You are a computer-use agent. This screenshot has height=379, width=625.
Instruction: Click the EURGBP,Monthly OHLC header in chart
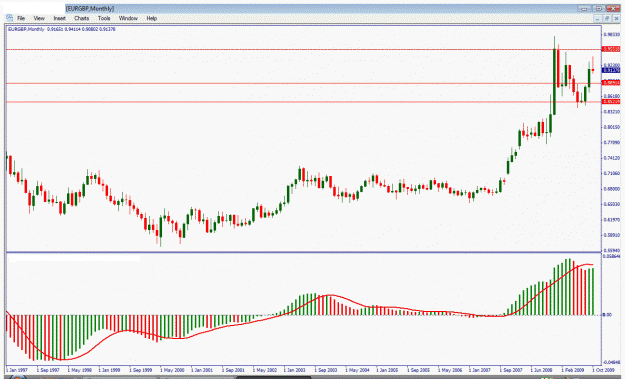pyautogui.click(x=62, y=29)
